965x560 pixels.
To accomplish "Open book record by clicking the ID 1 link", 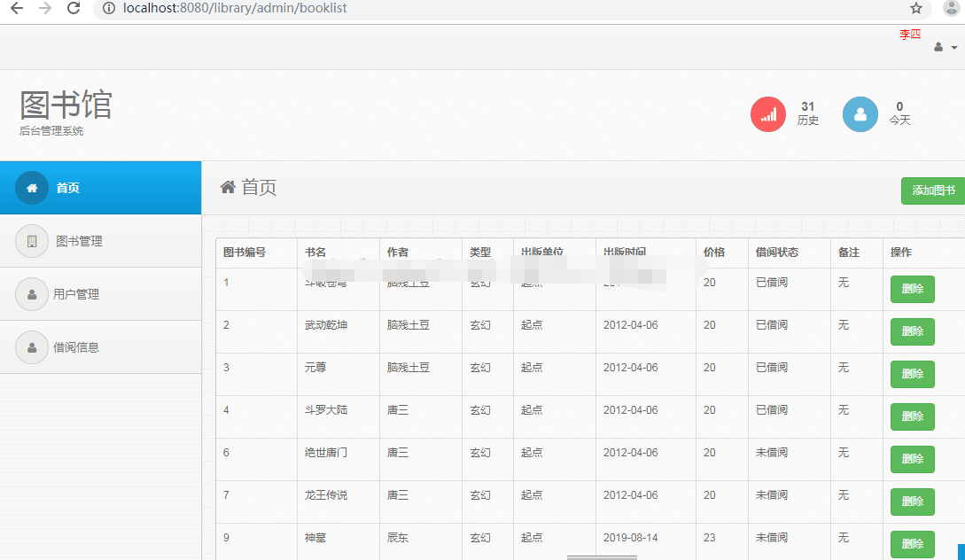I will [225, 282].
